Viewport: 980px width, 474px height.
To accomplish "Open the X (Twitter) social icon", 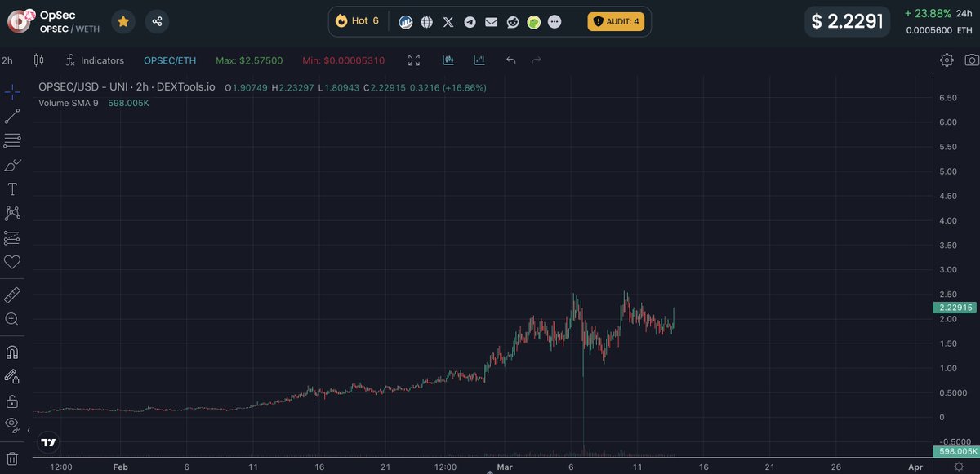I will click(x=448, y=22).
